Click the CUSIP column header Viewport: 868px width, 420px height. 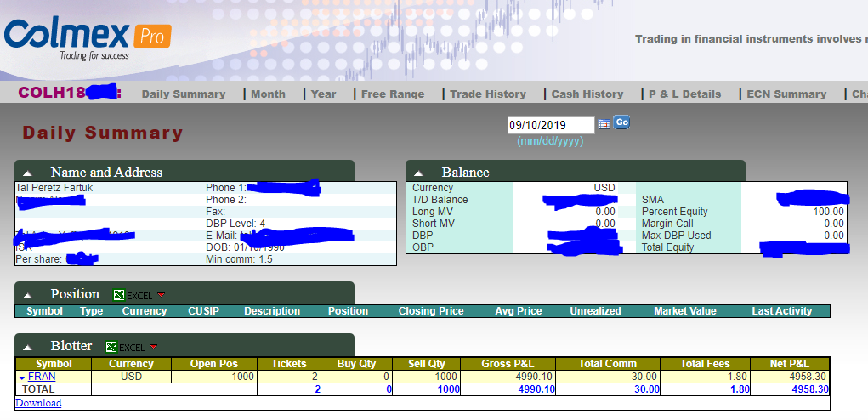204,311
